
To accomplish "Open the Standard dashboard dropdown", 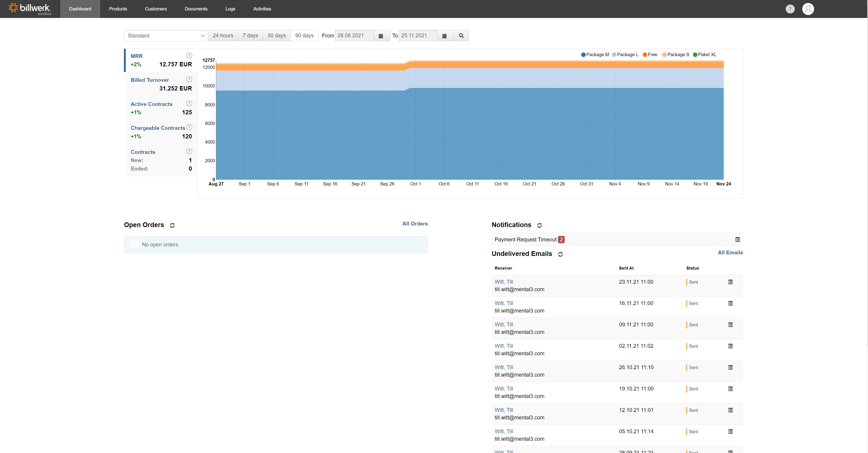I will (165, 36).
